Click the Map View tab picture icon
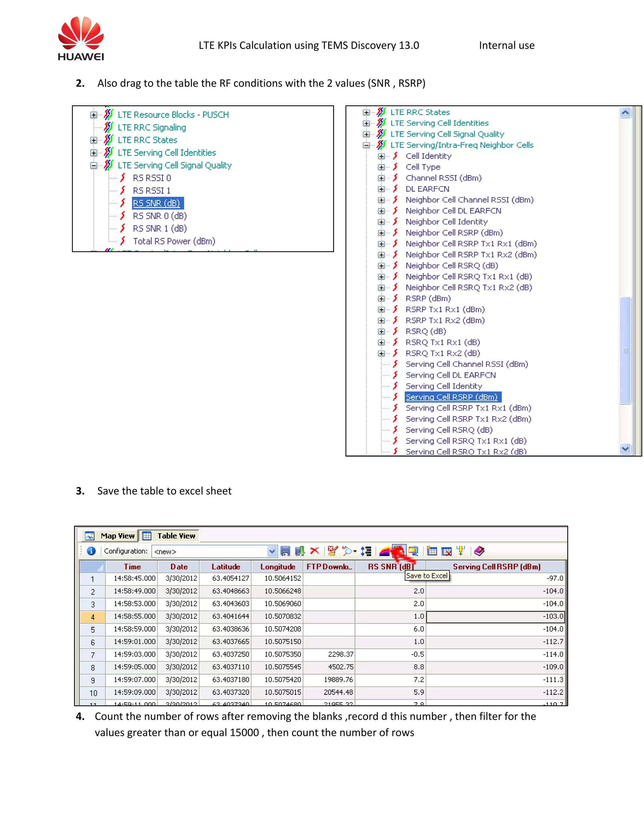 90,536
